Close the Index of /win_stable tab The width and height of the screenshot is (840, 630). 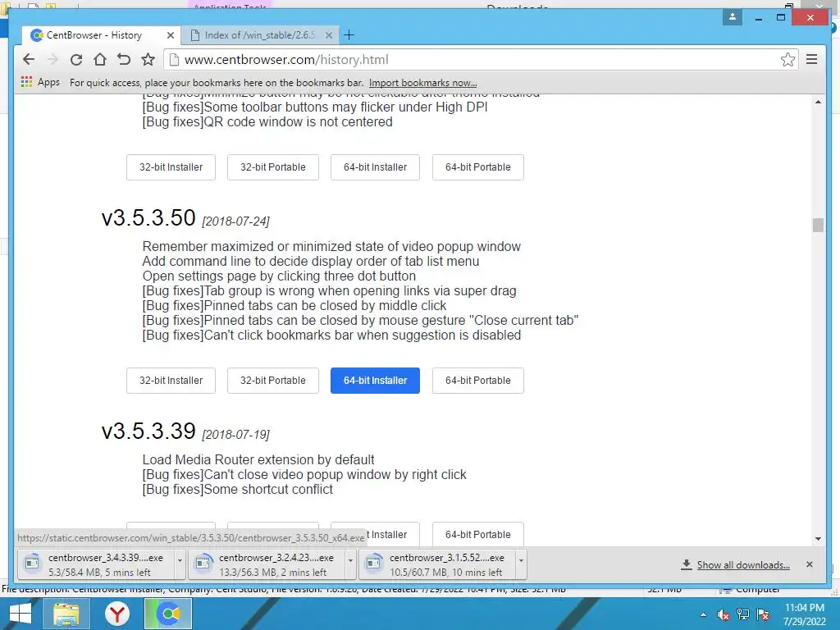pyautogui.click(x=329, y=35)
